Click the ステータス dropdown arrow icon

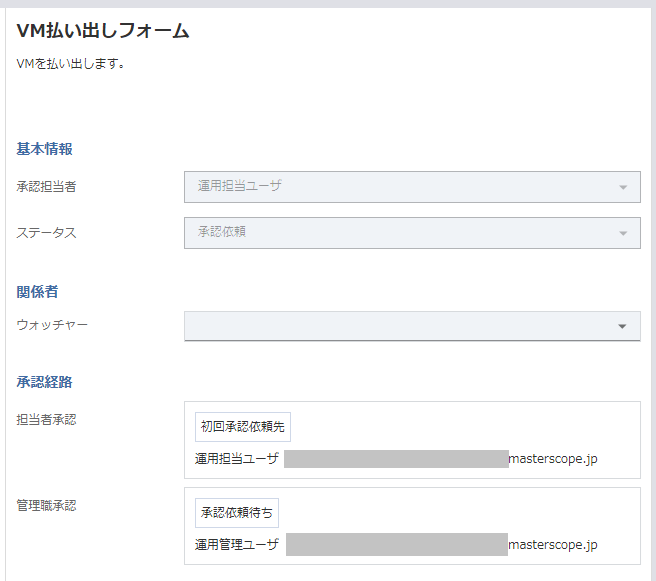(622, 233)
